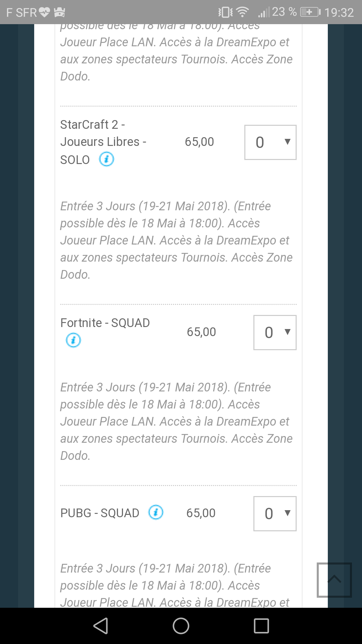Open recent apps square icon
The image size is (362, 644).
(261, 626)
